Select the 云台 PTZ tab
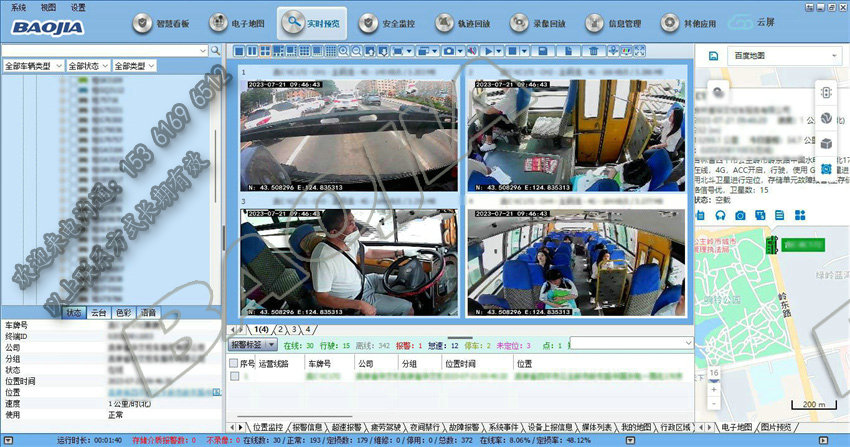This screenshot has height=447, width=850. coord(99,312)
